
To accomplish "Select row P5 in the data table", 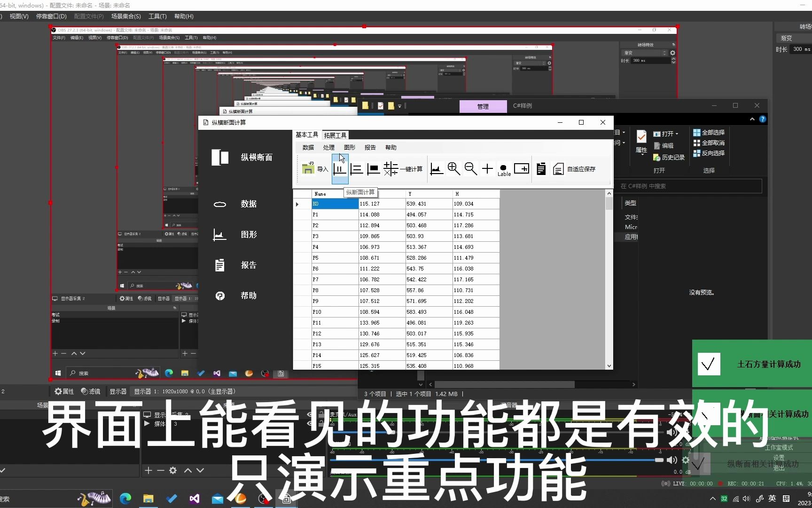I will pos(316,258).
